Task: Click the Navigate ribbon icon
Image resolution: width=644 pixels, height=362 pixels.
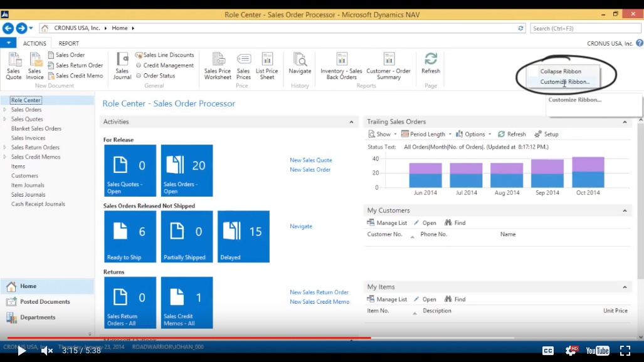Action: coord(300,64)
